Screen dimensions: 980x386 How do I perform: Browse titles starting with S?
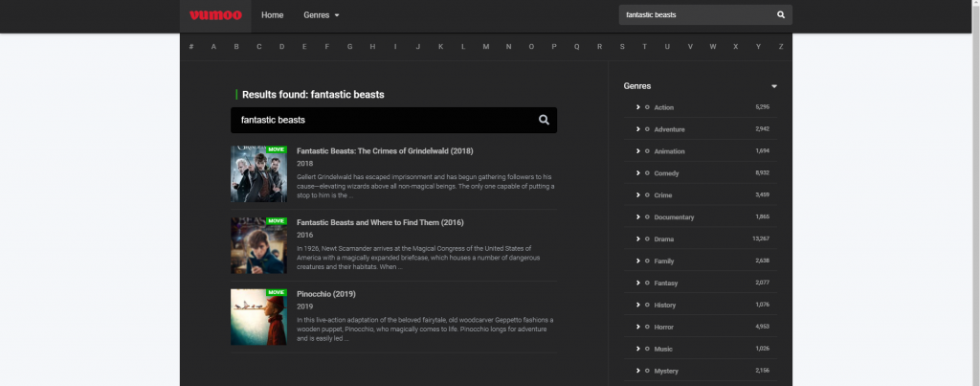(622, 47)
